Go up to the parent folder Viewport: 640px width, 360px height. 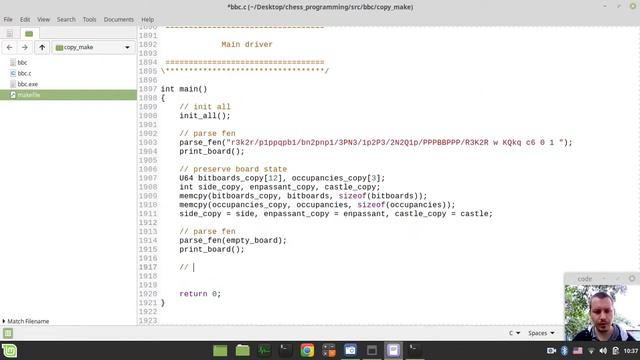[42, 47]
